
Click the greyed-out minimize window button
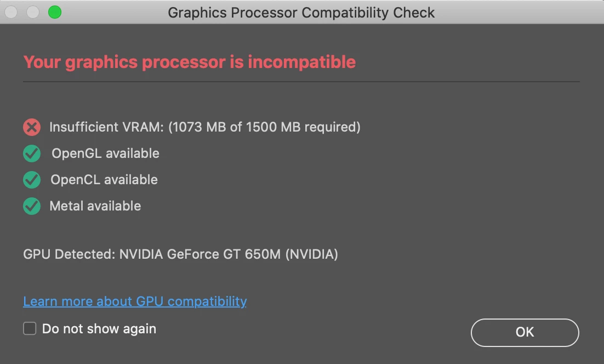coord(33,12)
